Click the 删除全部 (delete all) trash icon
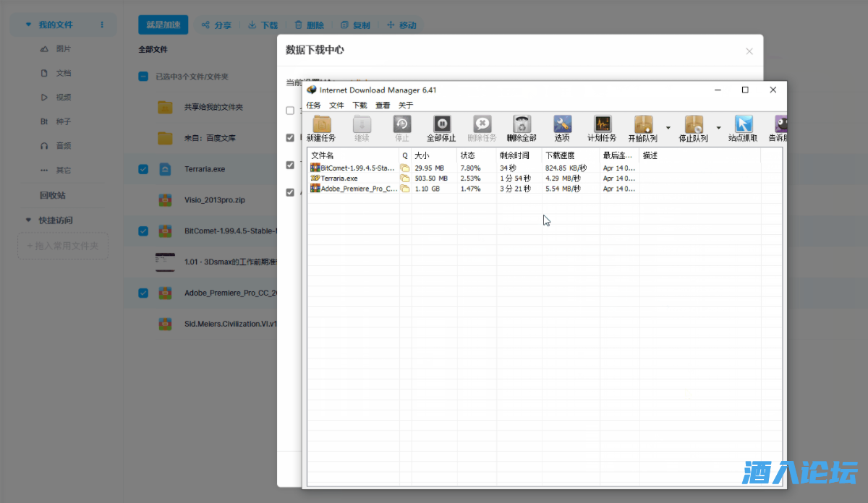Screen dimensions: 868x503 [522, 125]
